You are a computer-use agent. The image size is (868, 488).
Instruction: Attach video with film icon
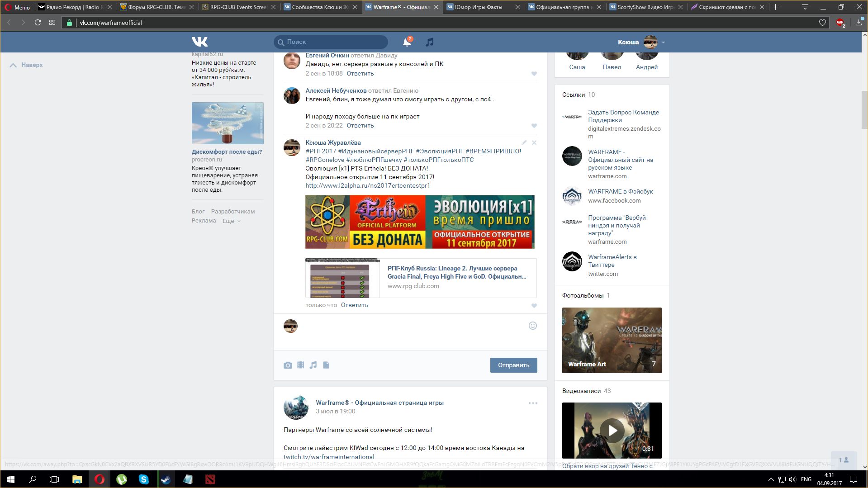click(300, 365)
